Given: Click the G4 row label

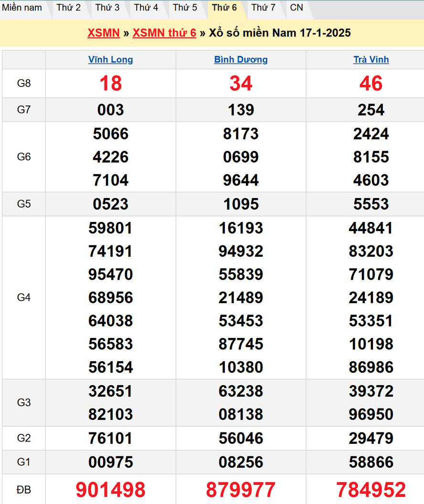Looking at the screenshot, I should tap(24, 297).
